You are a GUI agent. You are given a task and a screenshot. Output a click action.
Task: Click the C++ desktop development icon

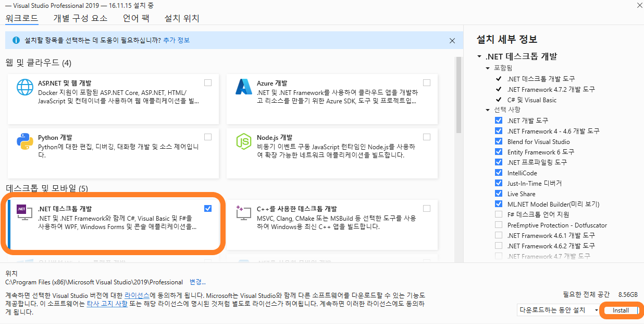244,212
